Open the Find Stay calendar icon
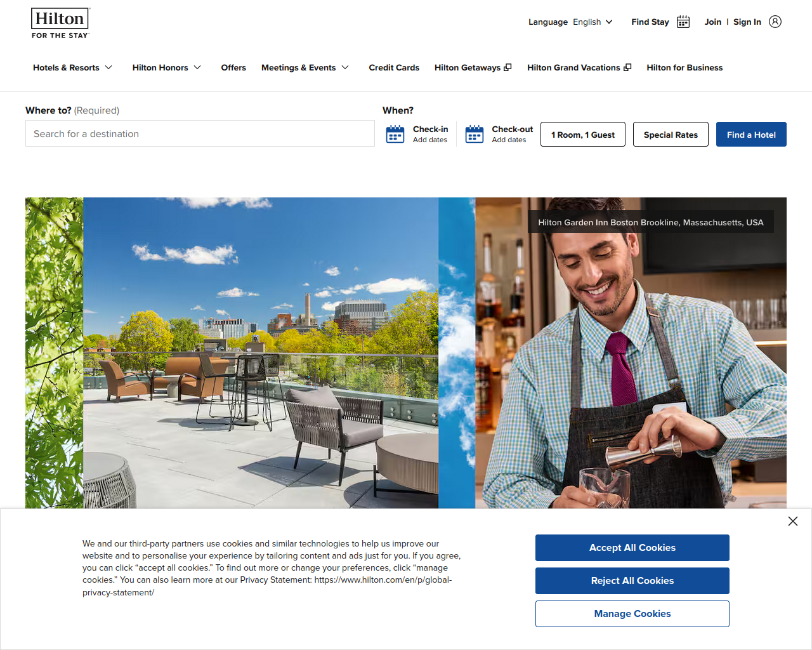Screen dimensions: 812x650 (x=683, y=22)
